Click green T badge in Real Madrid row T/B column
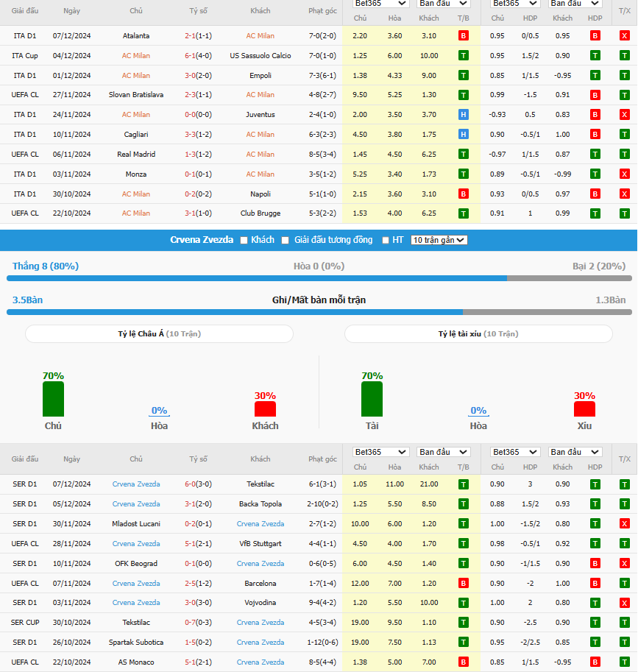638x672 pixels. coord(463,155)
